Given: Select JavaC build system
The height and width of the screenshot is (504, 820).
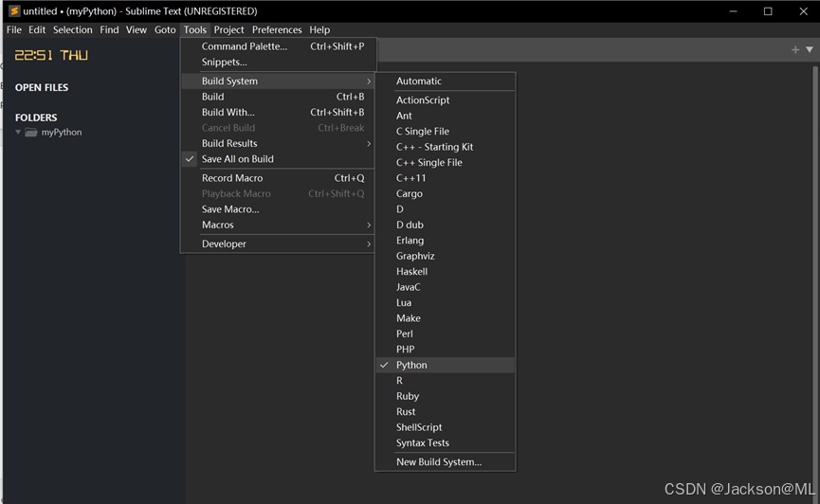Looking at the screenshot, I should pyautogui.click(x=445, y=287).
